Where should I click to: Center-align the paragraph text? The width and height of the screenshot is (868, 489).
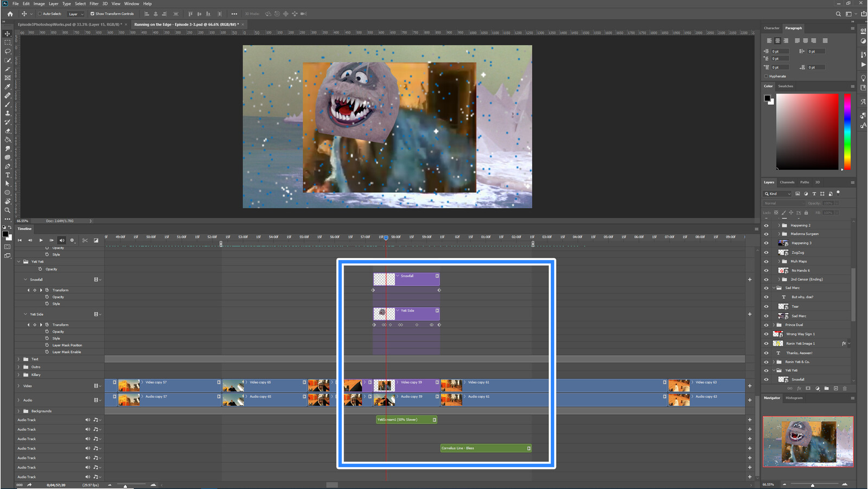pos(777,41)
